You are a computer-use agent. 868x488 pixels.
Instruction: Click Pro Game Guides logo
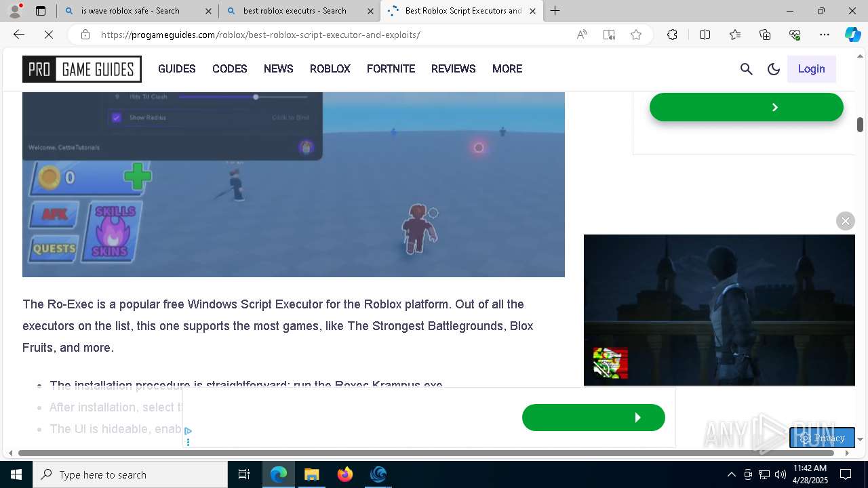click(82, 69)
